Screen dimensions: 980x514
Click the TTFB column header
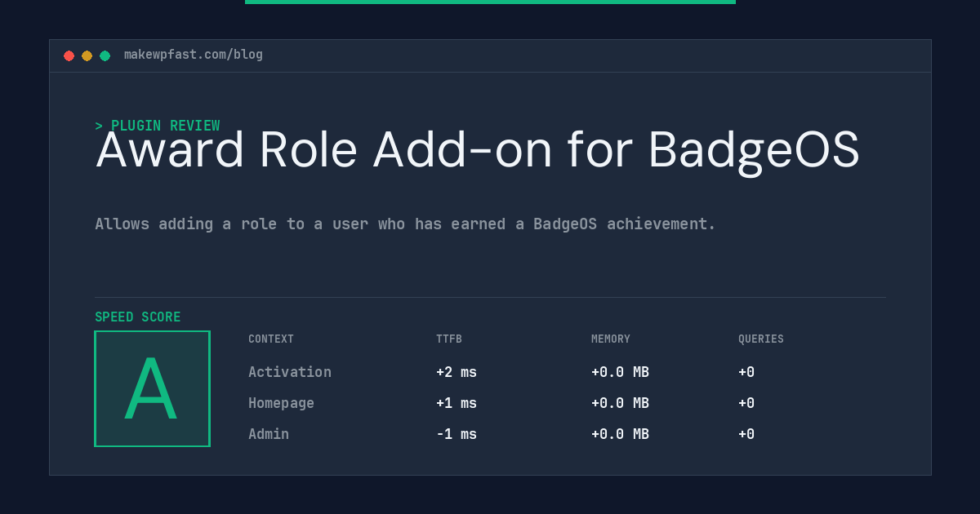[449, 339]
